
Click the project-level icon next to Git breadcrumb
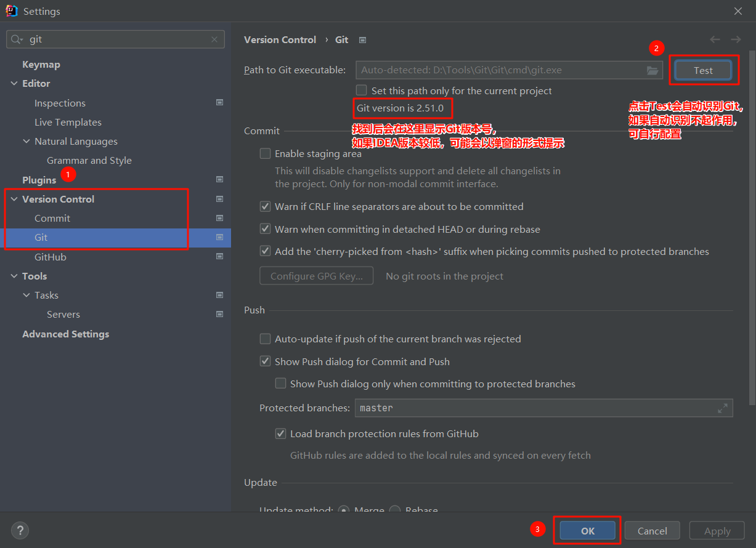coord(363,40)
